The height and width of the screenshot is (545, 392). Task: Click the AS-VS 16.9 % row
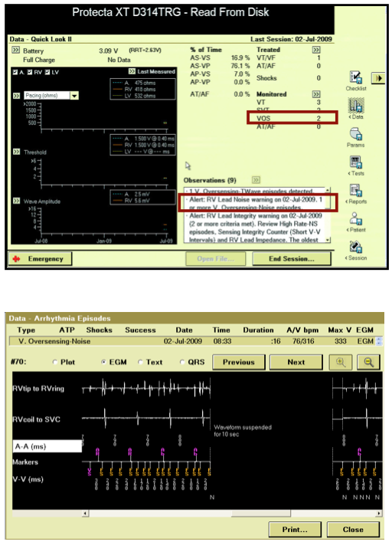pos(220,57)
